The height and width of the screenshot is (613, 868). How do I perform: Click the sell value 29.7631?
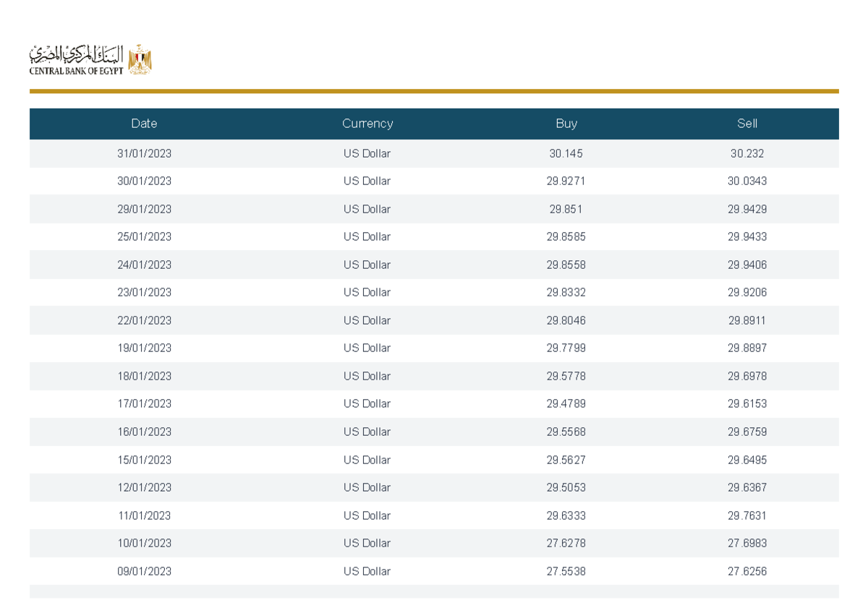click(747, 516)
